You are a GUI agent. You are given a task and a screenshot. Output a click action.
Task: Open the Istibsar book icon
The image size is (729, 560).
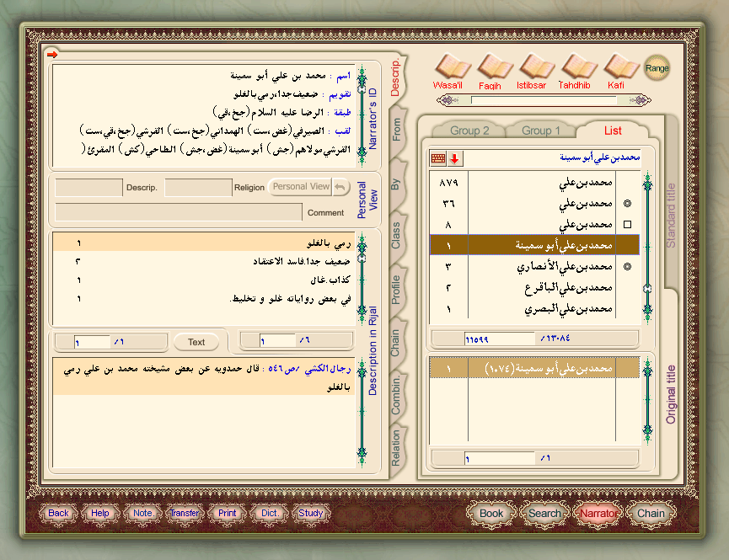536,67
